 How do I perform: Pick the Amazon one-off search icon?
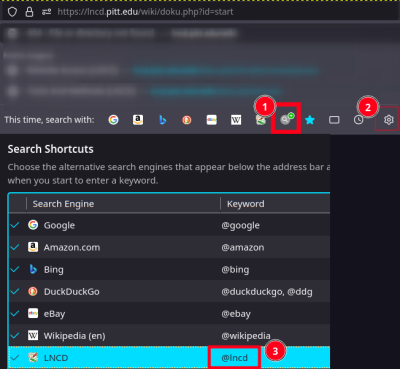[138, 120]
